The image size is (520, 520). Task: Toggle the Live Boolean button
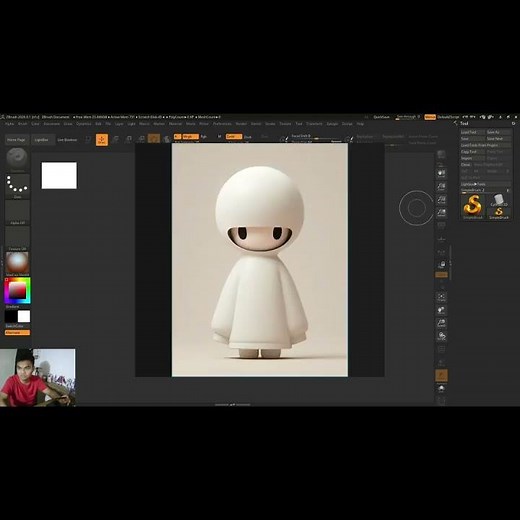(x=67, y=140)
